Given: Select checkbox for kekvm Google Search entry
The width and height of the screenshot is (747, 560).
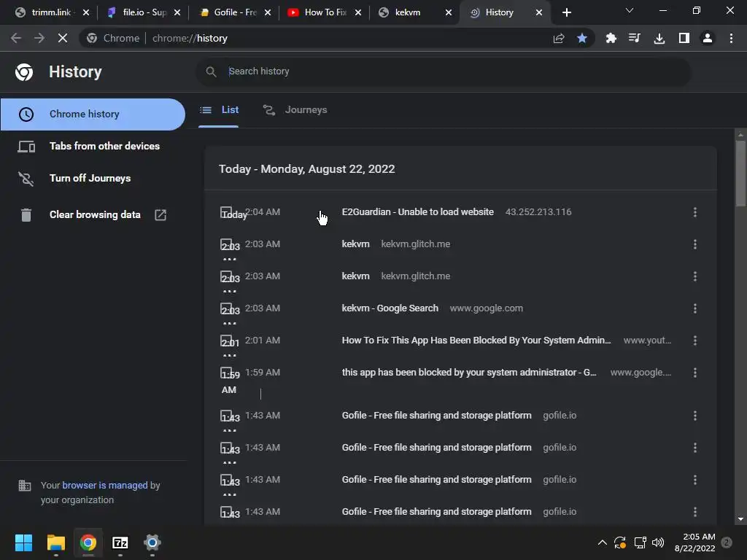Looking at the screenshot, I should pos(226,308).
